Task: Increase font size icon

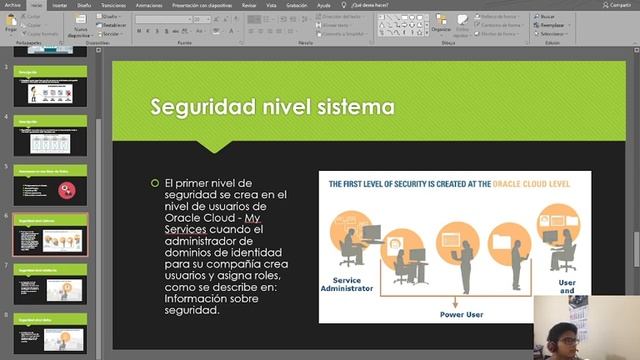Action: pyautogui.click(x=217, y=19)
